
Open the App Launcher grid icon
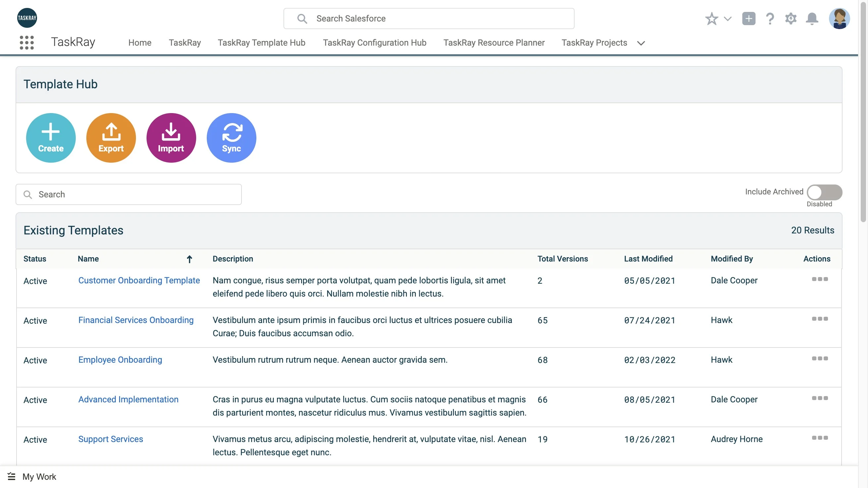click(x=26, y=43)
